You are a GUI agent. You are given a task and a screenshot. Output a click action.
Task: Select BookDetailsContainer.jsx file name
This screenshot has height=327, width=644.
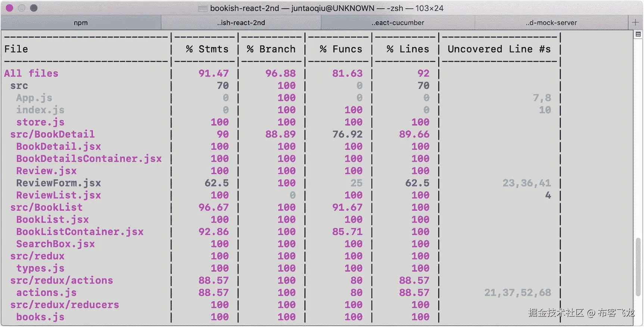point(89,158)
